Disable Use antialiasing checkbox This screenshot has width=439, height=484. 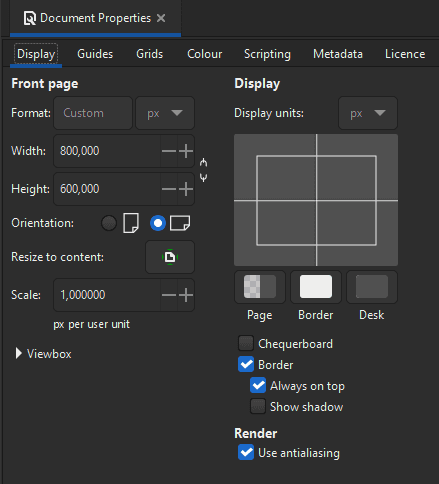pos(246,452)
